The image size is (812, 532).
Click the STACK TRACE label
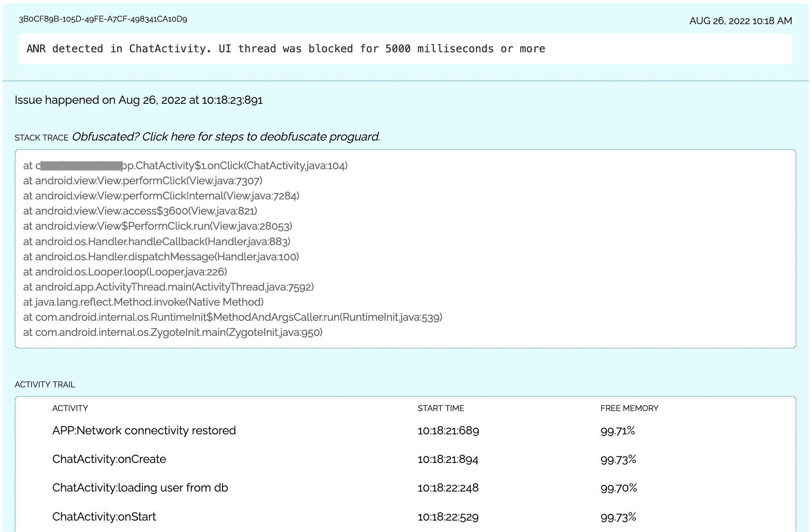coord(41,138)
